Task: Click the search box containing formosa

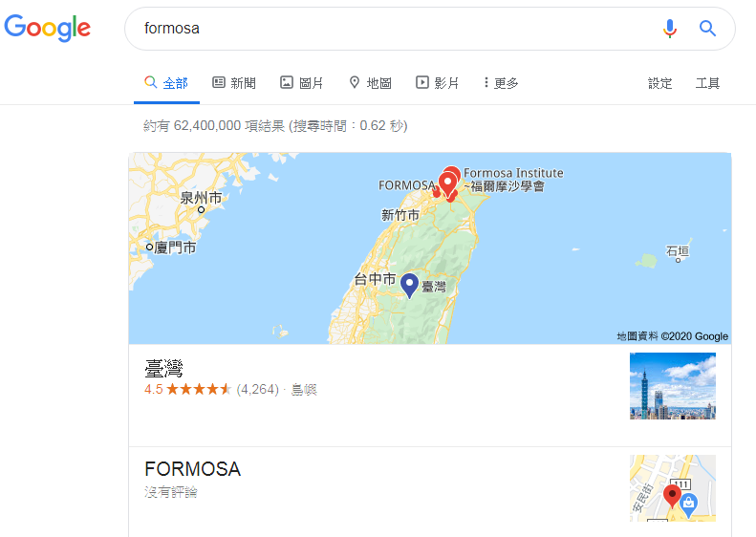Action: [396, 29]
